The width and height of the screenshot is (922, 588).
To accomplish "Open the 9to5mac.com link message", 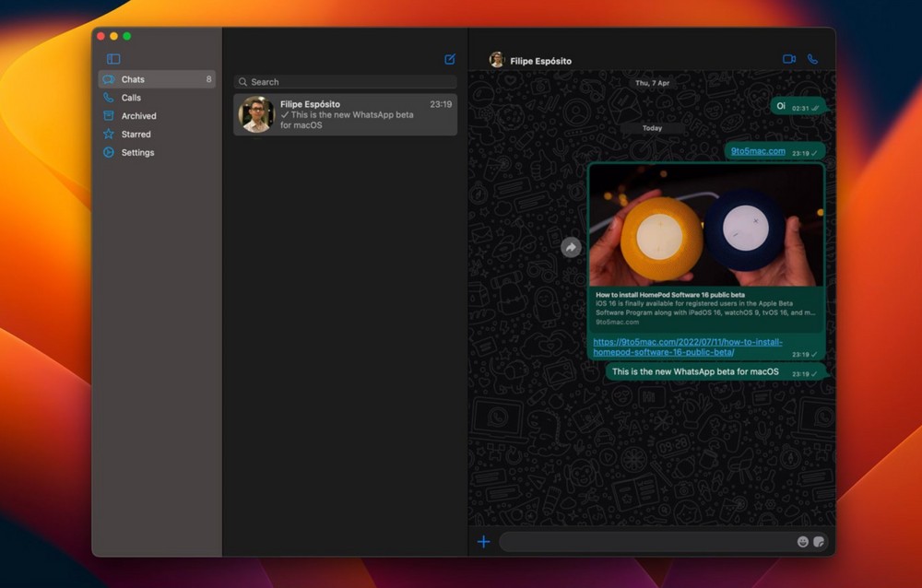I will click(x=758, y=151).
